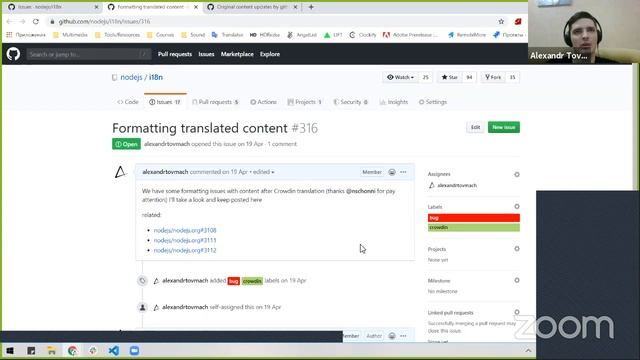Switch to the Insights tab
This screenshot has height=360, width=640.
(x=394, y=102)
